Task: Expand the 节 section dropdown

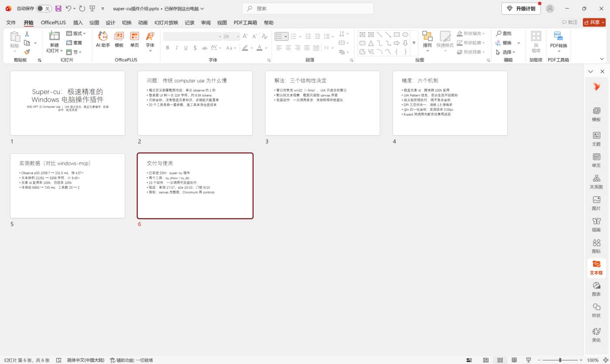Action: coord(74,52)
